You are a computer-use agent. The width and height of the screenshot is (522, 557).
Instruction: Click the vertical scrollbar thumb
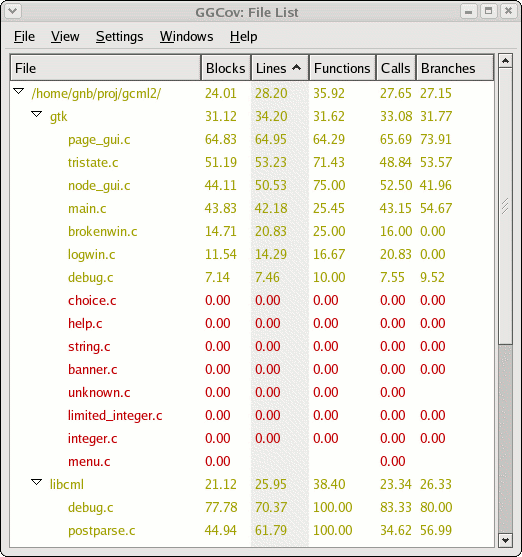coord(505,206)
